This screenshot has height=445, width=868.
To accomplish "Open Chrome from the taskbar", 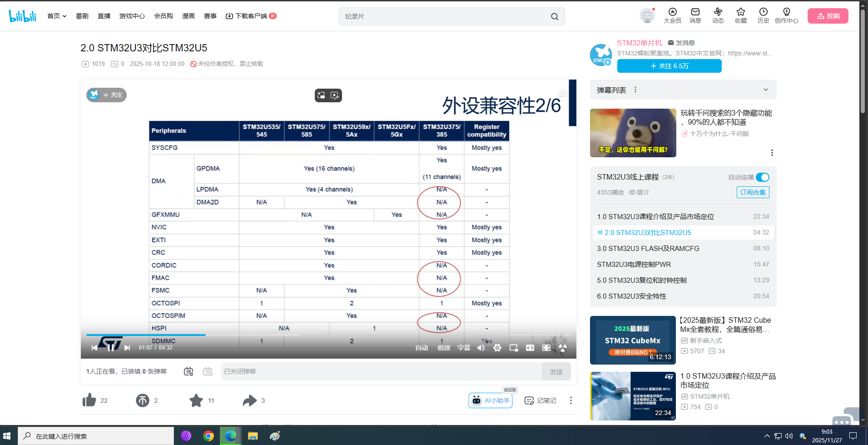I will pyautogui.click(x=208, y=436).
